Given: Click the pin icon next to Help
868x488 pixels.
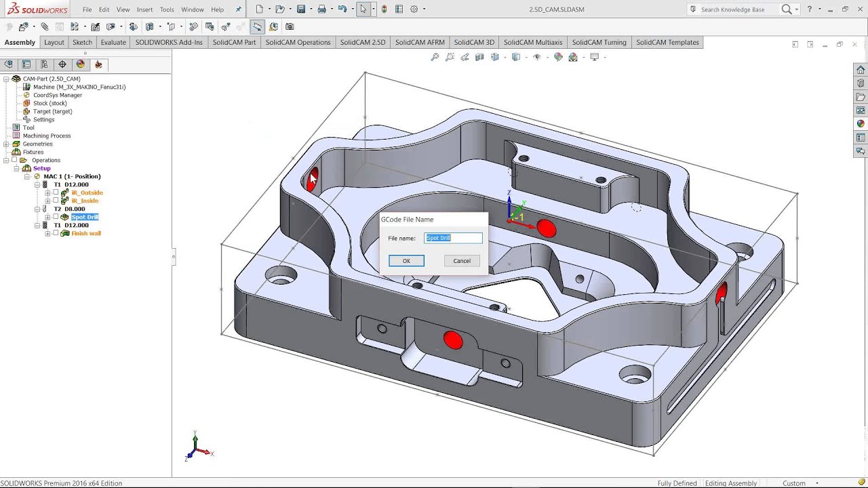Looking at the screenshot, I should [238, 9].
